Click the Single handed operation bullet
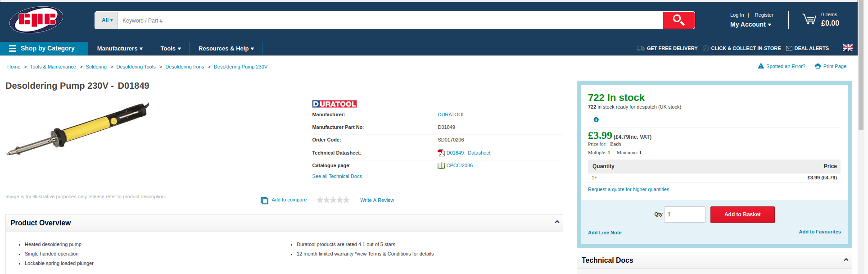Viewport: 868px width, 274px height. pos(51,254)
